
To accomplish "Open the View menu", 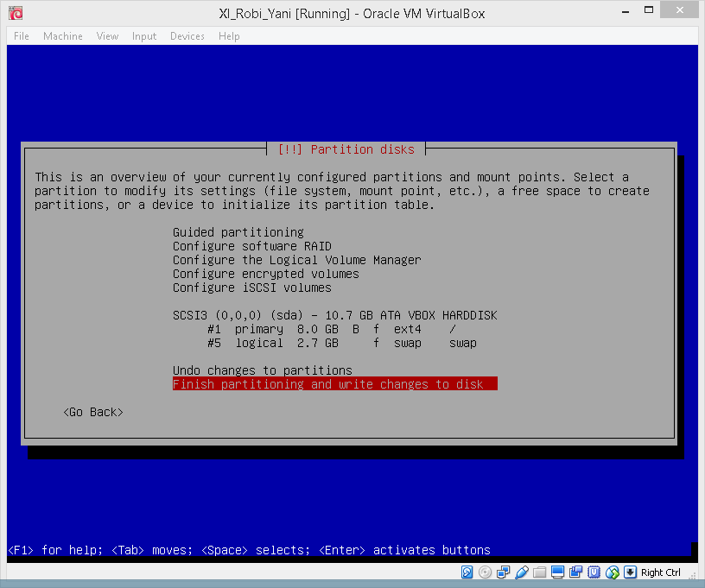I will [x=107, y=36].
